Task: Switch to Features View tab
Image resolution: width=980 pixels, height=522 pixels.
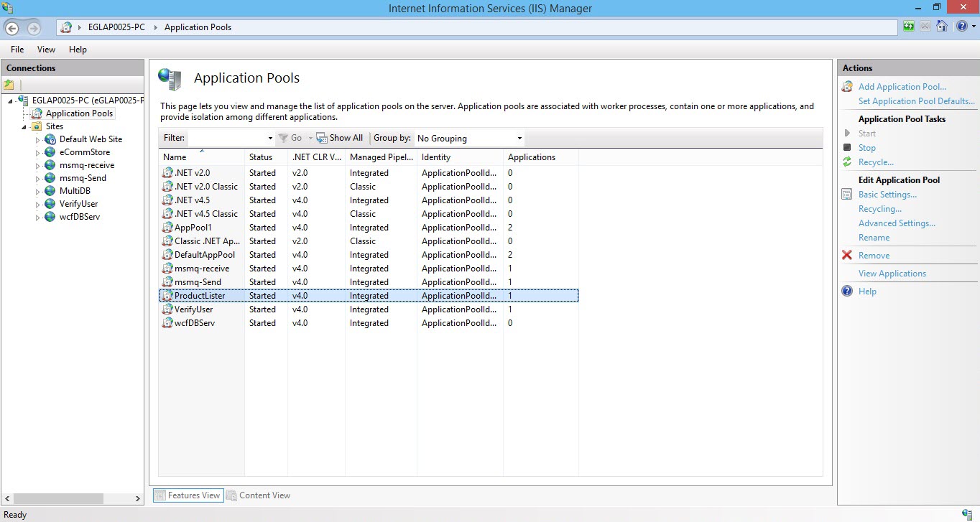Action: pos(188,495)
